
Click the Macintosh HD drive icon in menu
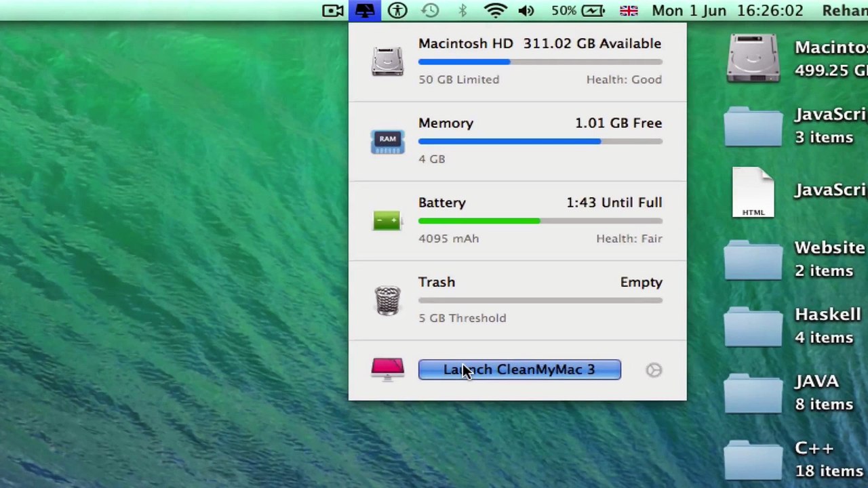coord(387,62)
